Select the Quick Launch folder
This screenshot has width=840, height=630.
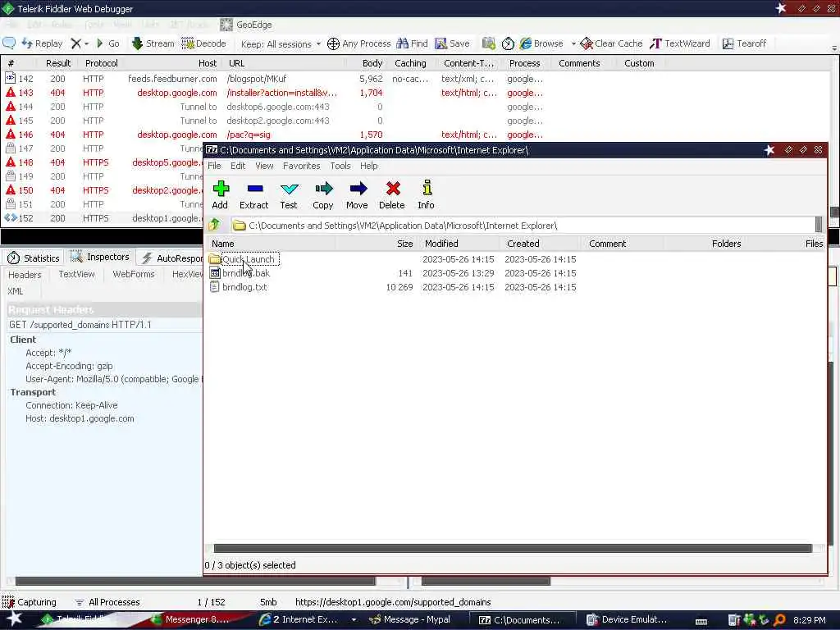tap(248, 259)
